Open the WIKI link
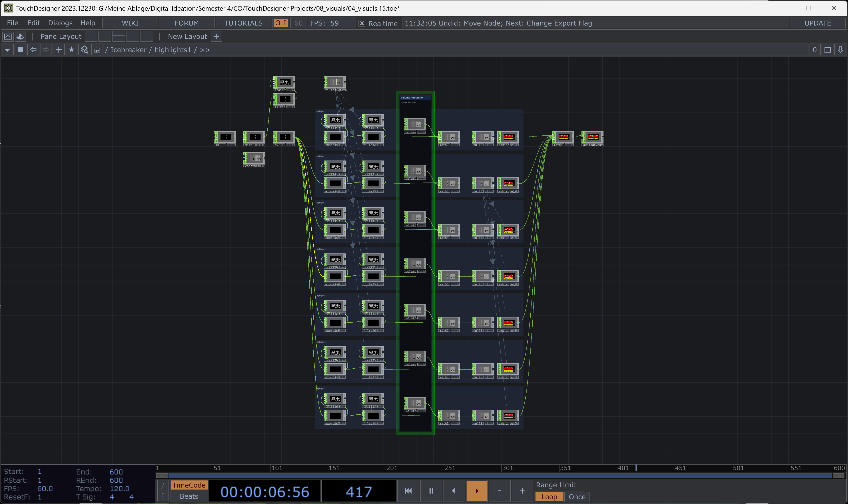 click(130, 23)
